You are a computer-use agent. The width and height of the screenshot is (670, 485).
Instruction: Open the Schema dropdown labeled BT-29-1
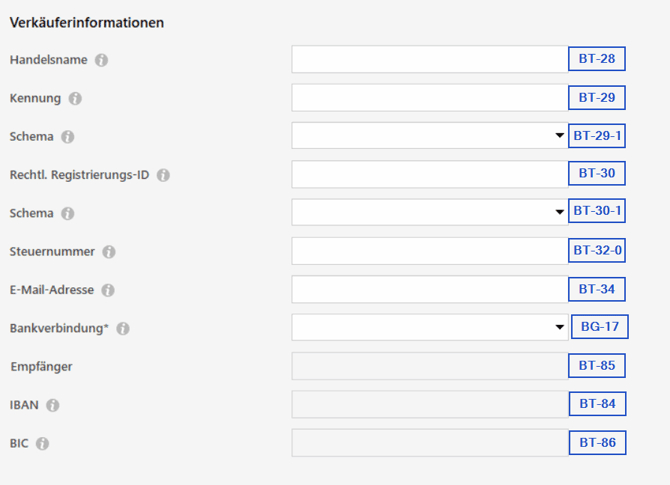point(430,136)
